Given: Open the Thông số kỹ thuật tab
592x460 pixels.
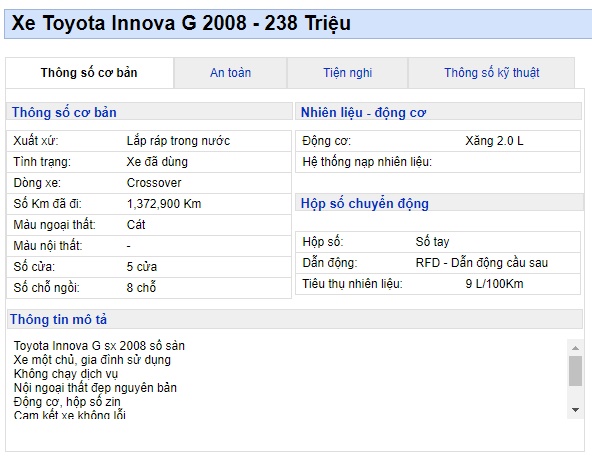Looking at the screenshot, I should (x=492, y=73).
